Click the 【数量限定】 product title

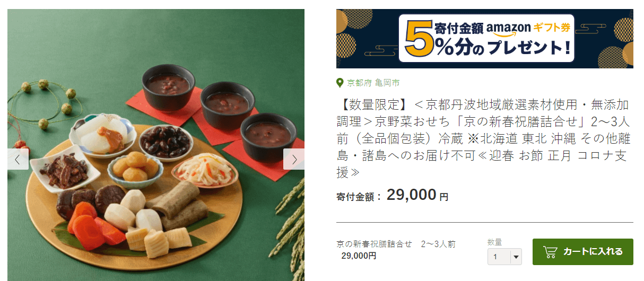click(x=484, y=138)
